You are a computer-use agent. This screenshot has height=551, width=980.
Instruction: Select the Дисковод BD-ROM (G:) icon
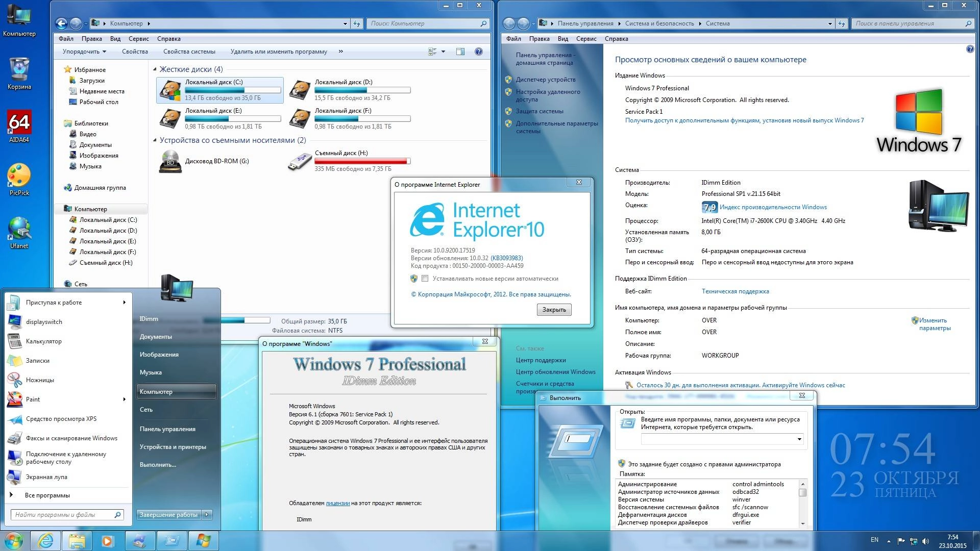point(170,161)
